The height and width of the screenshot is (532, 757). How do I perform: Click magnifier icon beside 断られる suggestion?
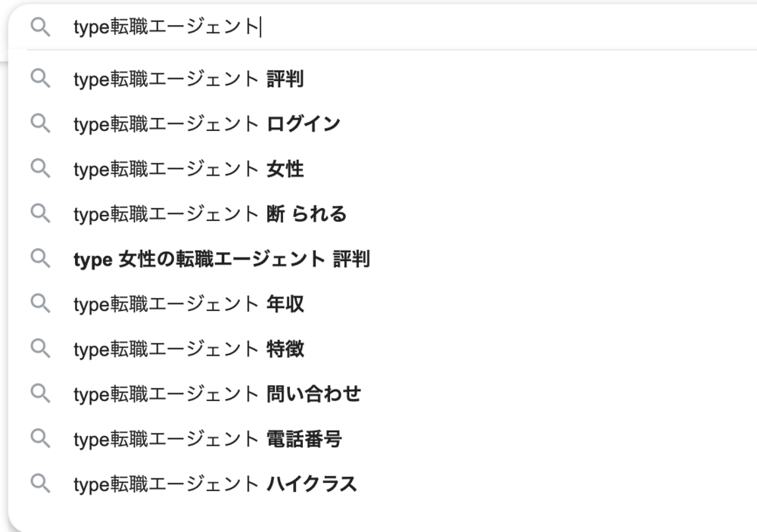coord(40,213)
